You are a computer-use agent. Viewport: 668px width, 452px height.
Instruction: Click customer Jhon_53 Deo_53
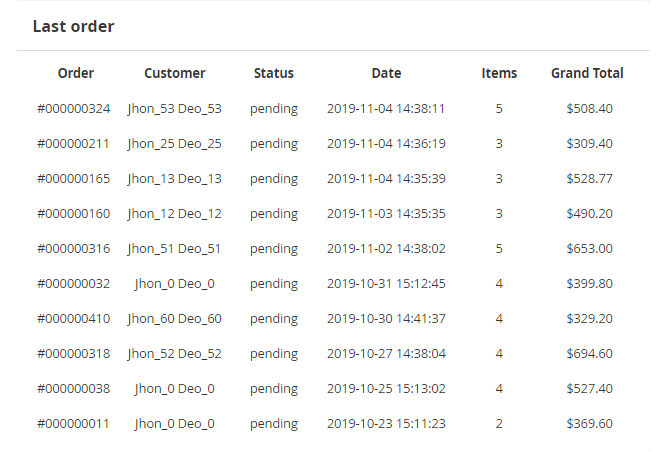175,108
